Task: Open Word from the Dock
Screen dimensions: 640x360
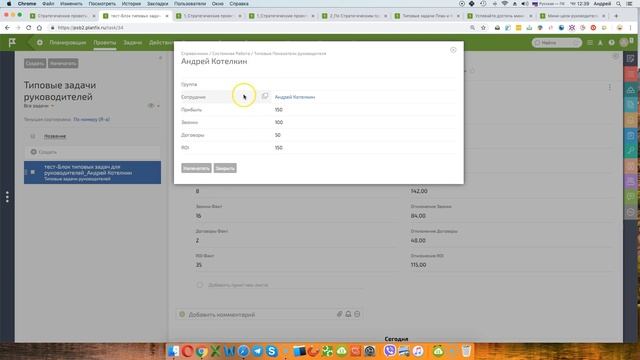Action: [230, 351]
